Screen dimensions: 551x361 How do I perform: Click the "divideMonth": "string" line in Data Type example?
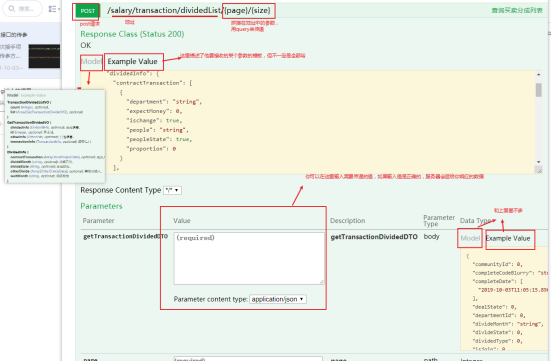(508, 324)
